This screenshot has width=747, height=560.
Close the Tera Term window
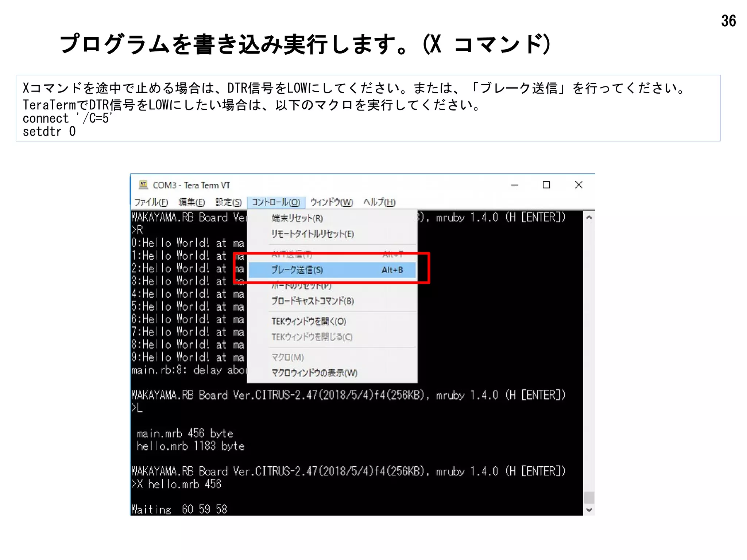578,185
